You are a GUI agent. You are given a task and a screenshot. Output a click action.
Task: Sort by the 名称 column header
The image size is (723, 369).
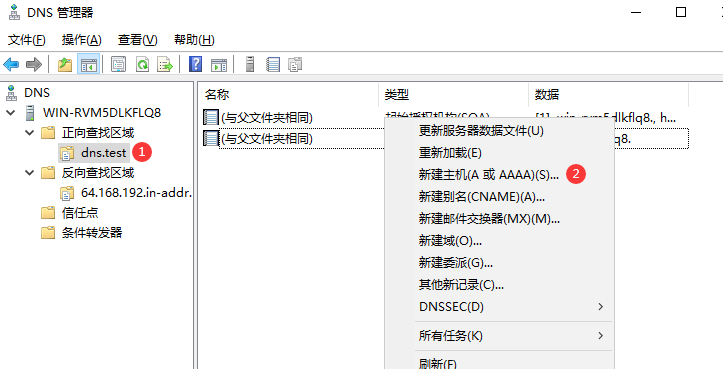(289, 95)
